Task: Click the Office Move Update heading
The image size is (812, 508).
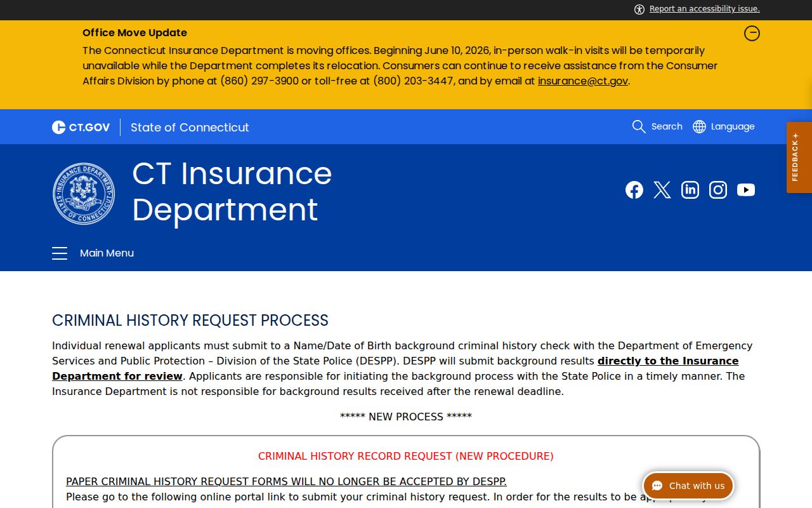Action: [134, 32]
